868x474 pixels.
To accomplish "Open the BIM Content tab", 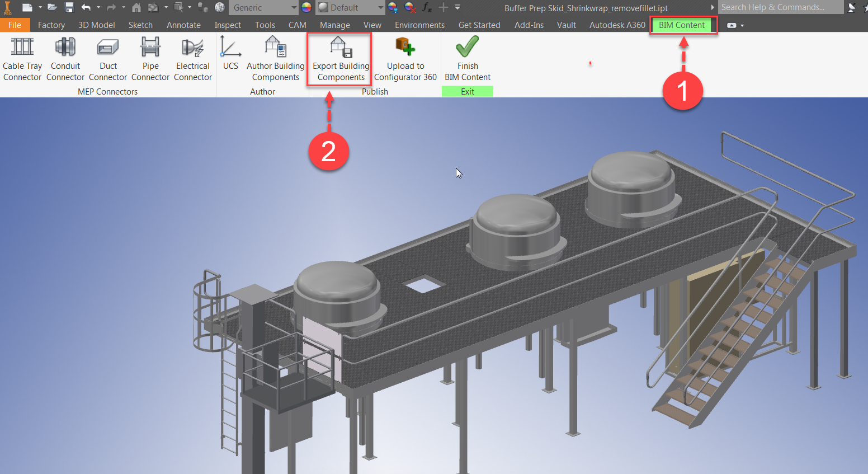I will (x=683, y=25).
